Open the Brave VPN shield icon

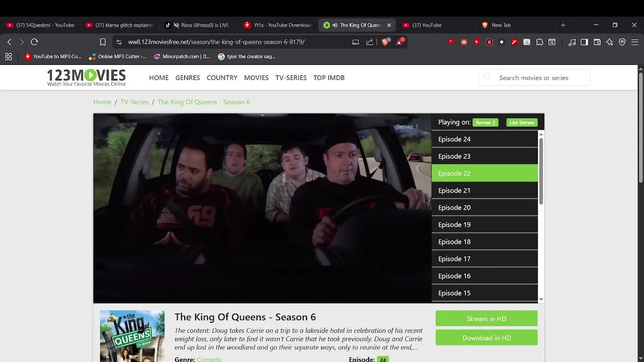pyautogui.click(x=622, y=42)
